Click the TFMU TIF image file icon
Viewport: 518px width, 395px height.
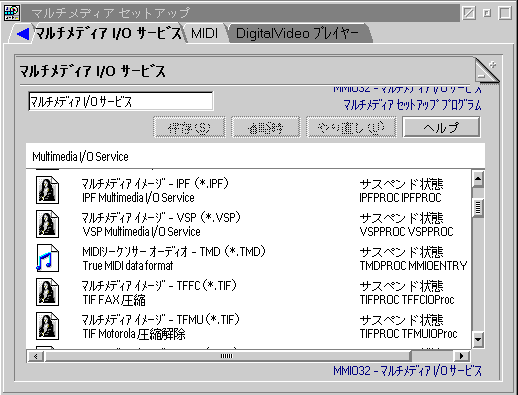click(47, 326)
